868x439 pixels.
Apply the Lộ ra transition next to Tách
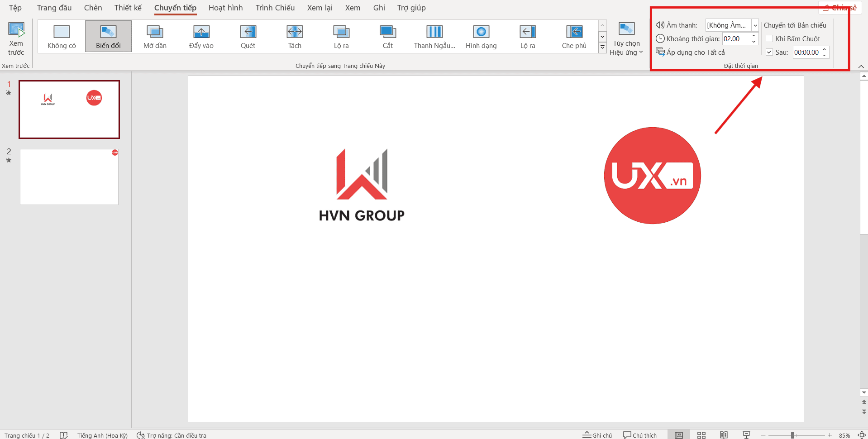pos(341,36)
